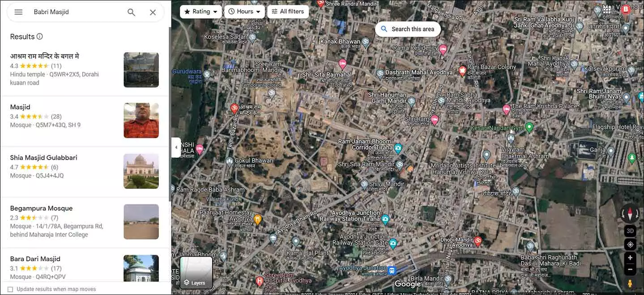Select Dhobi Mandir Ayodhya red marker
This screenshot has width=644, height=295.
[x=478, y=241]
